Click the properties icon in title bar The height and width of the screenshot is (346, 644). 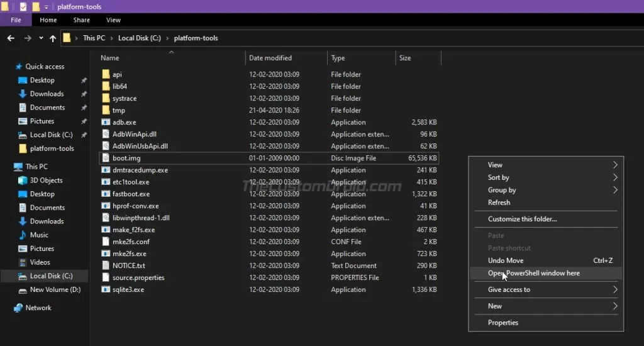23,6
